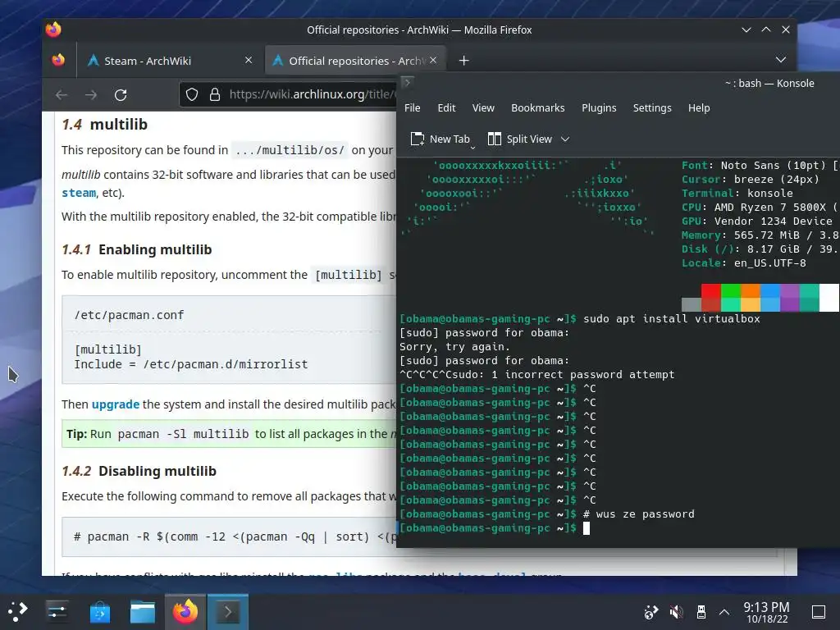This screenshot has height=630, width=840.
Task: Open the Konsole View menu
Action: [483, 107]
